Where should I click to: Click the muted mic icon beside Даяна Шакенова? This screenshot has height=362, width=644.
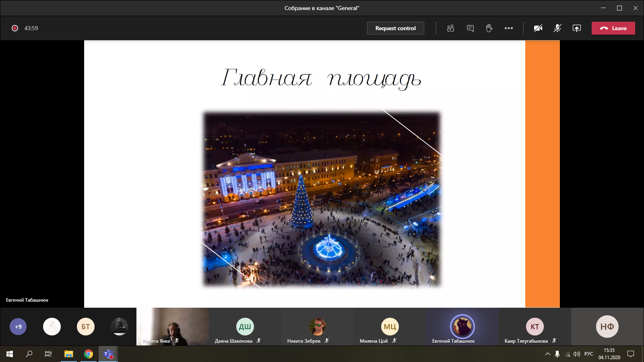tap(259, 341)
